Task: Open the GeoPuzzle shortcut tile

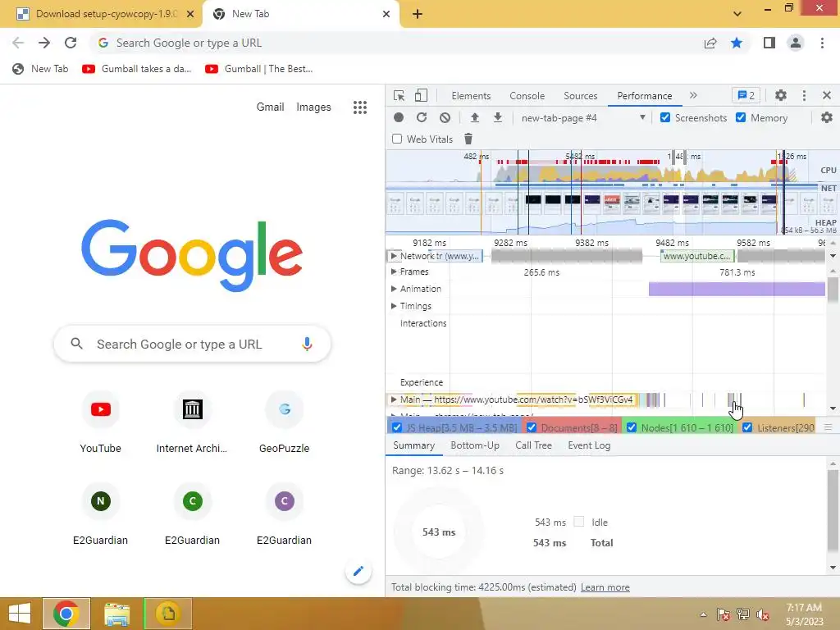Action: [285, 423]
